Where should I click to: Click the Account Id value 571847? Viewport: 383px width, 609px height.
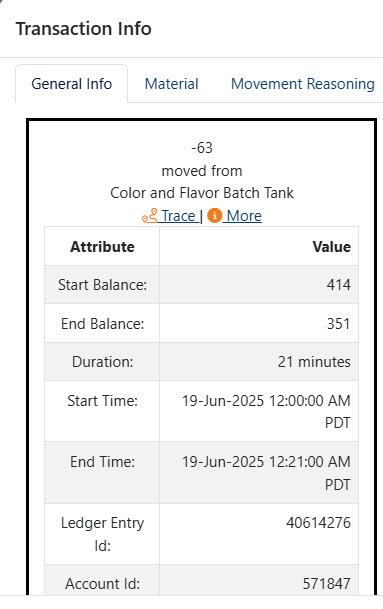click(x=327, y=583)
